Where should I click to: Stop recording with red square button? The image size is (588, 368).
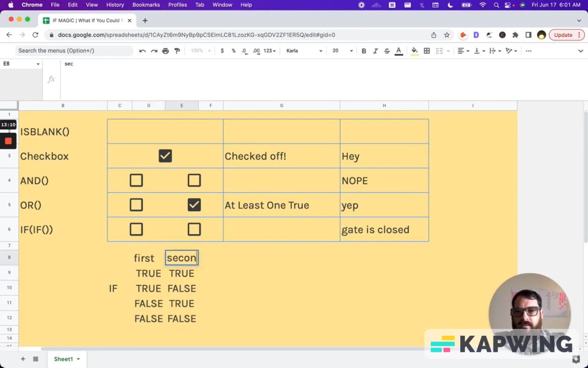8,141
